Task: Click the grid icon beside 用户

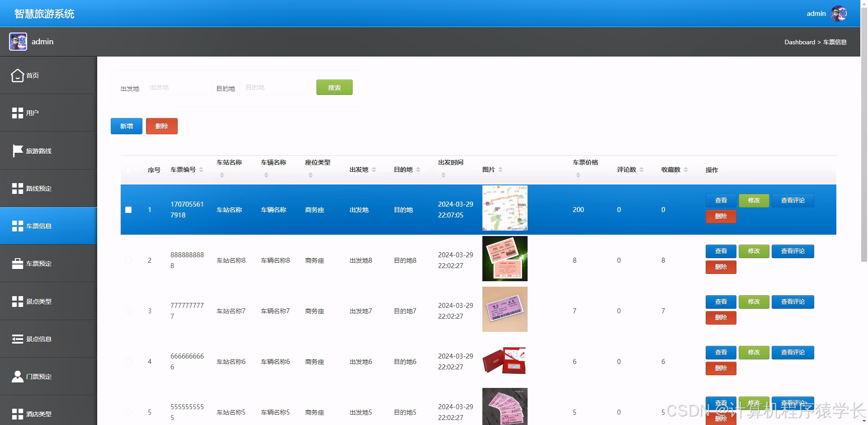Action: pos(17,113)
